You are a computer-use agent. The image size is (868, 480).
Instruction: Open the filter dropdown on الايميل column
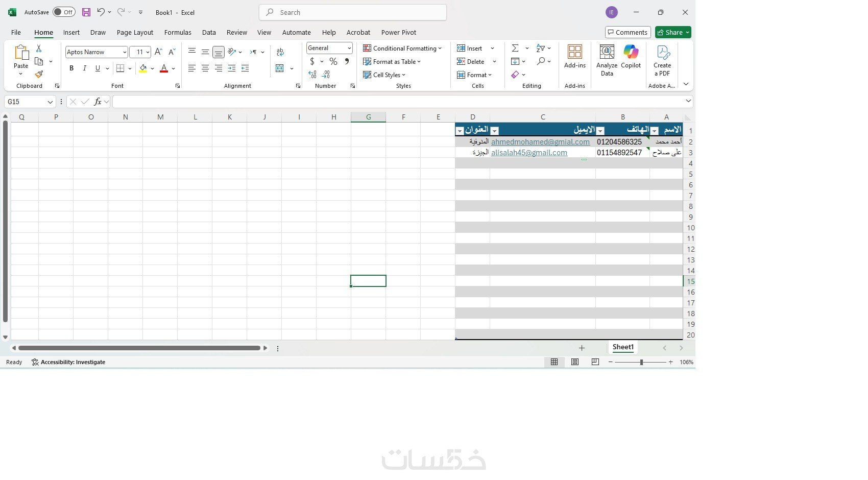[601, 130]
